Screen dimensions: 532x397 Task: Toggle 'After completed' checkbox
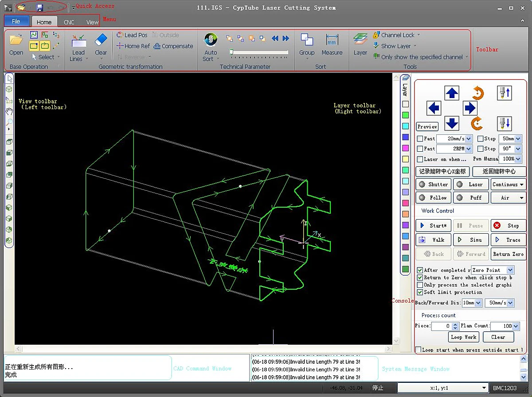tap(420, 270)
